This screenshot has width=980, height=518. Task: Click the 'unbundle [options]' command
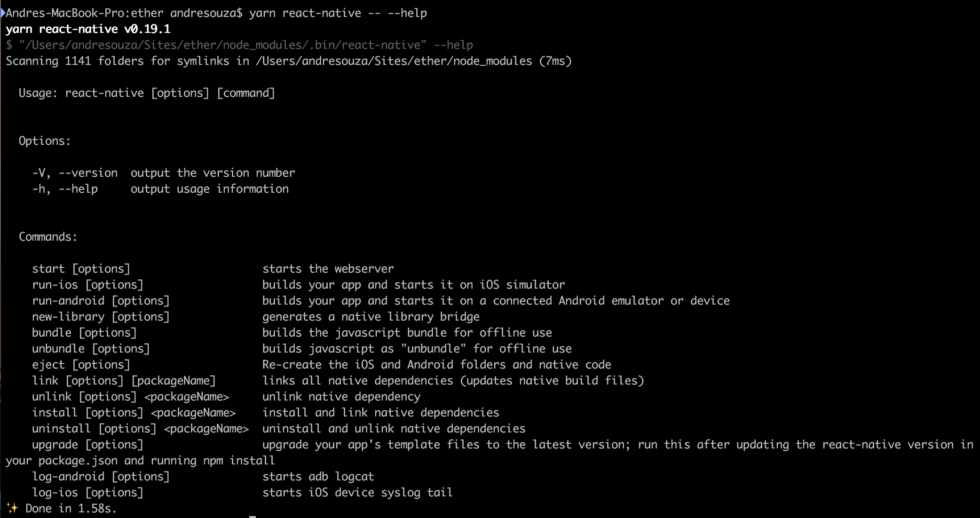coord(91,349)
